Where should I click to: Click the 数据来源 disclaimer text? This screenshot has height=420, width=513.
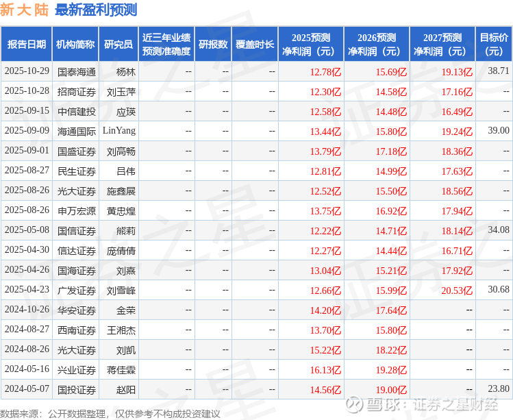pyautogui.click(x=110, y=414)
